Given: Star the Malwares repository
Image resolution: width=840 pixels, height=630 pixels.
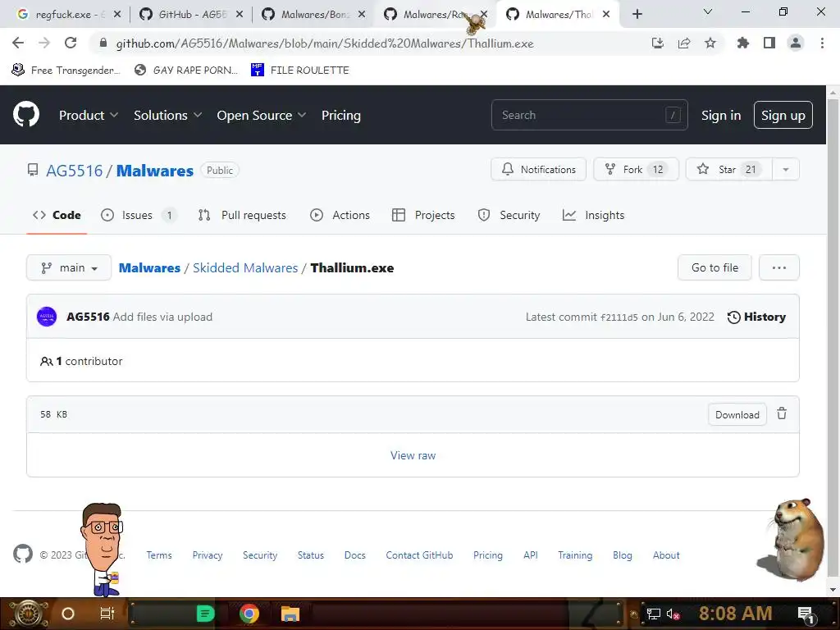Looking at the screenshot, I should pyautogui.click(x=729, y=169).
